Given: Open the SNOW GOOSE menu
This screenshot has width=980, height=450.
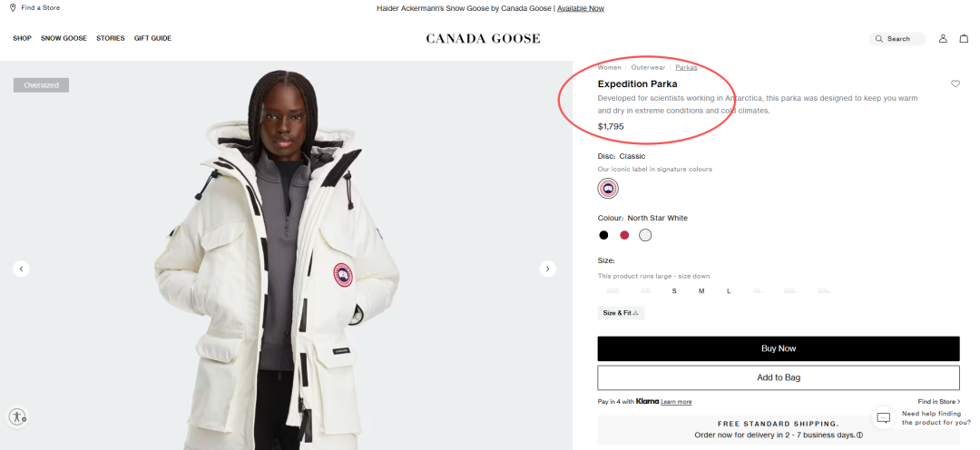Looking at the screenshot, I should point(64,38).
